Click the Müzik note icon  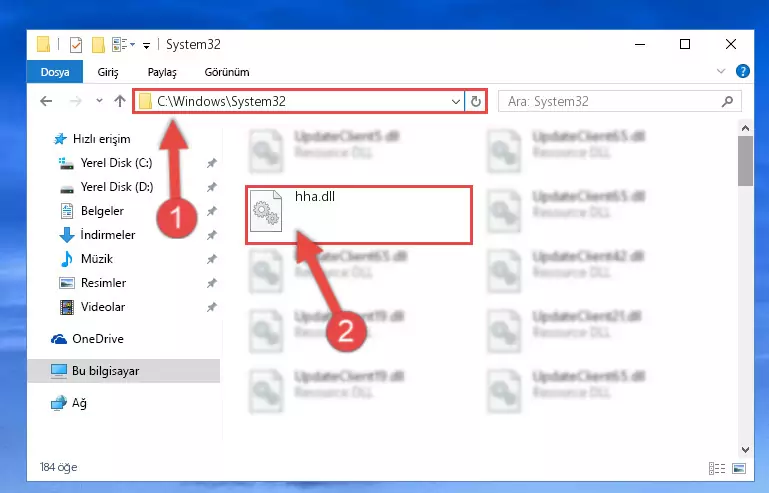click(67, 259)
